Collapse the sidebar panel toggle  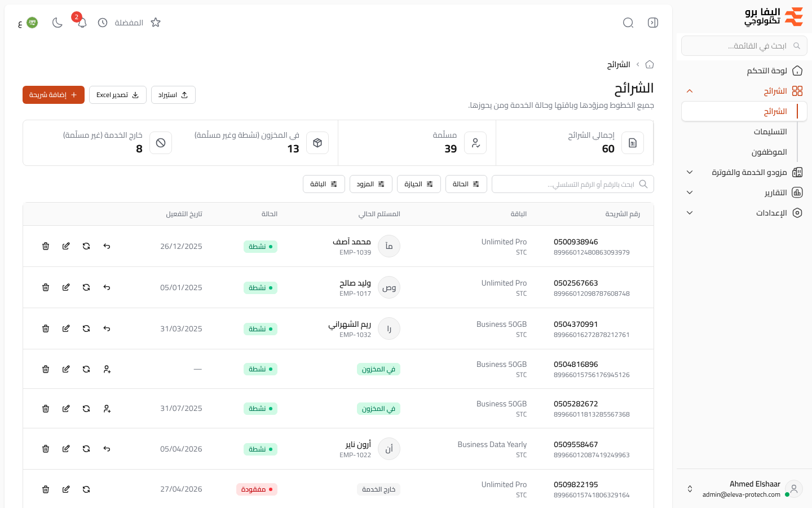pyautogui.click(x=653, y=23)
